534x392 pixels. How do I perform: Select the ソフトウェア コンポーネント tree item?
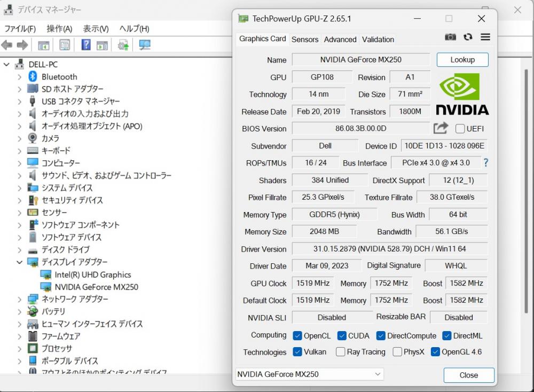point(81,225)
